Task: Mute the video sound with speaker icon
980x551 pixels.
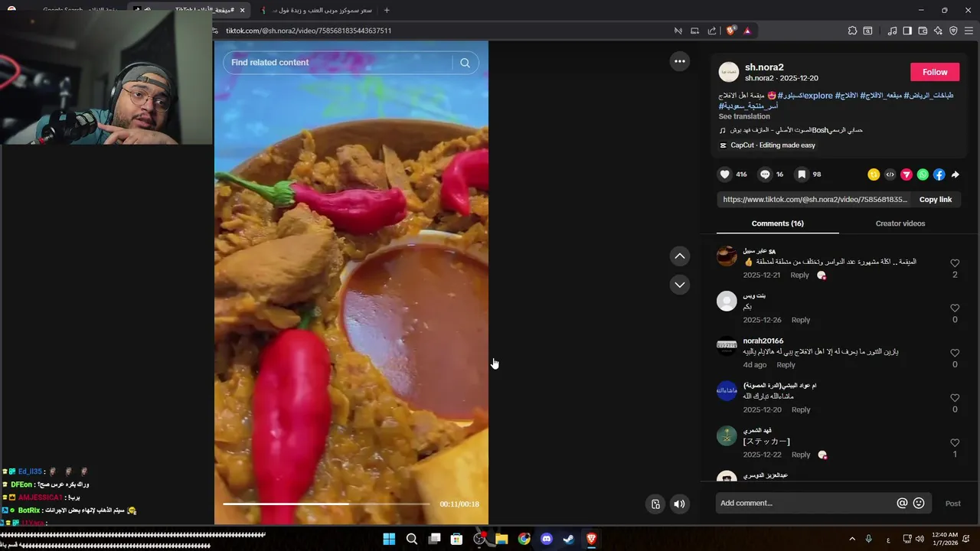Action: [x=679, y=504]
